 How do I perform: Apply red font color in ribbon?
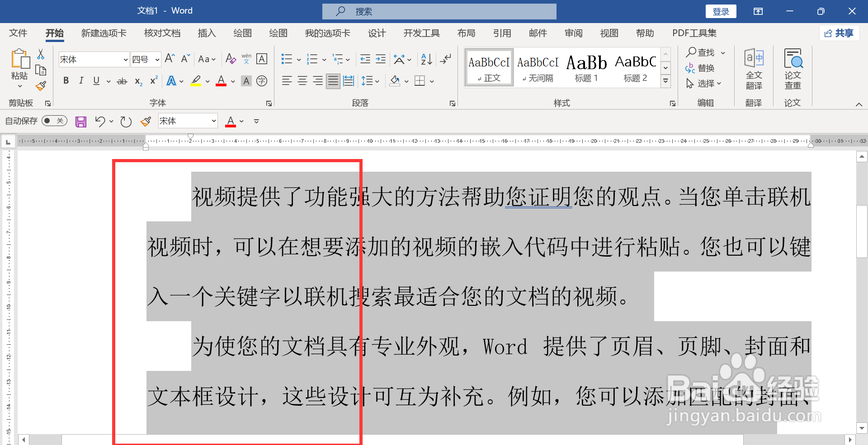pyautogui.click(x=221, y=81)
